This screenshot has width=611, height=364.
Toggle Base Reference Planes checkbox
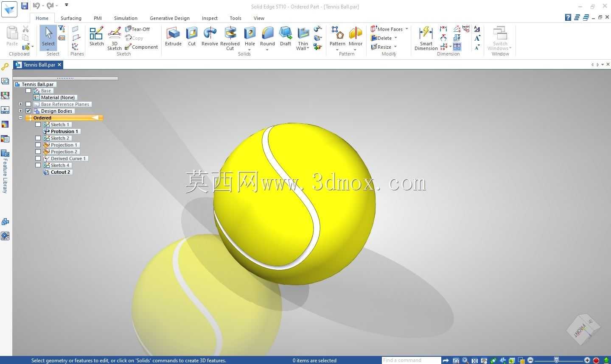[28, 104]
